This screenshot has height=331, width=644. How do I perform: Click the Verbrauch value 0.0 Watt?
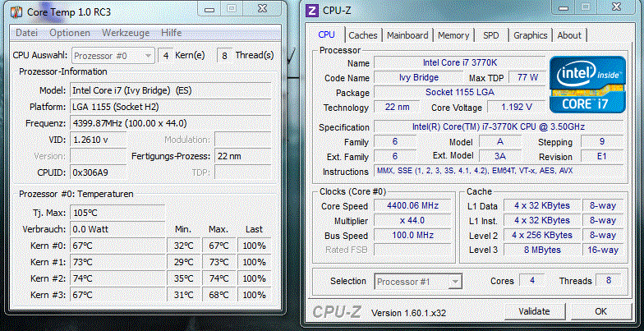(x=117, y=229)
